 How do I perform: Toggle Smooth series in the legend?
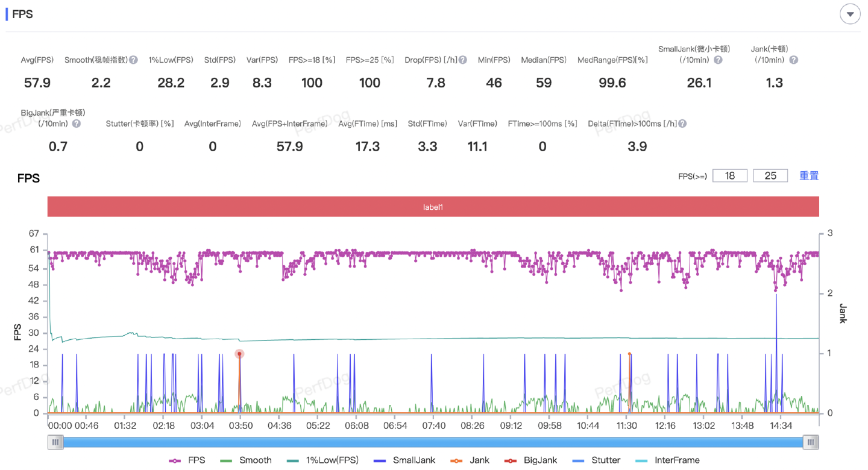(x=246, y=460)
